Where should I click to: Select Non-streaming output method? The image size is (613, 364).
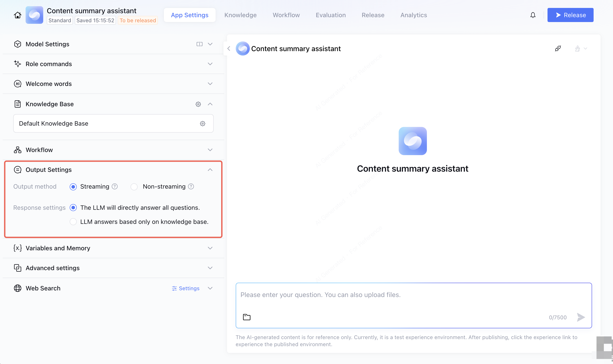134,187
